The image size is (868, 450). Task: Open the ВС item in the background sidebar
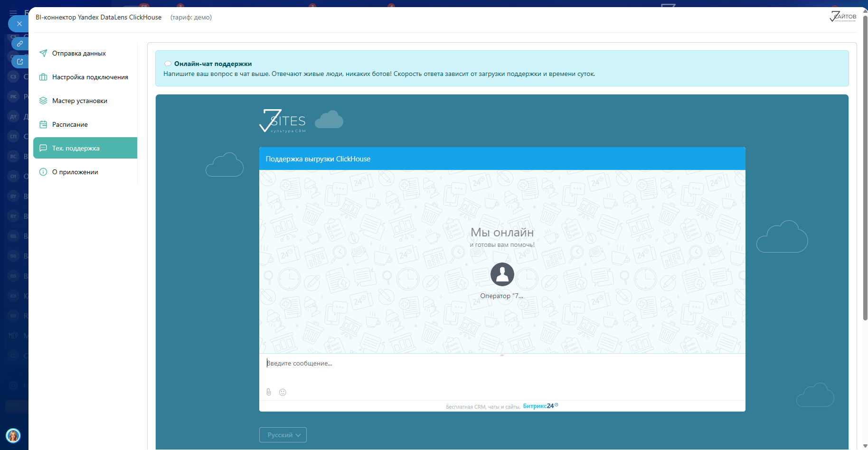(x=13, y=157)
